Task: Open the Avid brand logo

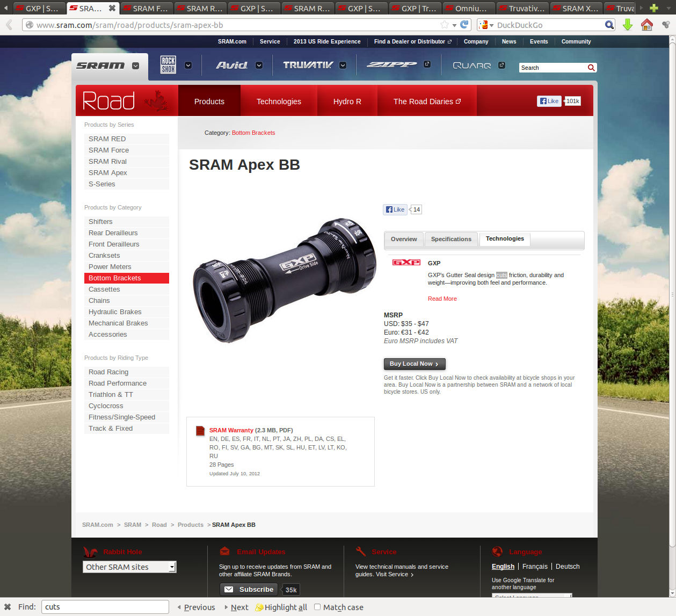Action: click(232, 66)
